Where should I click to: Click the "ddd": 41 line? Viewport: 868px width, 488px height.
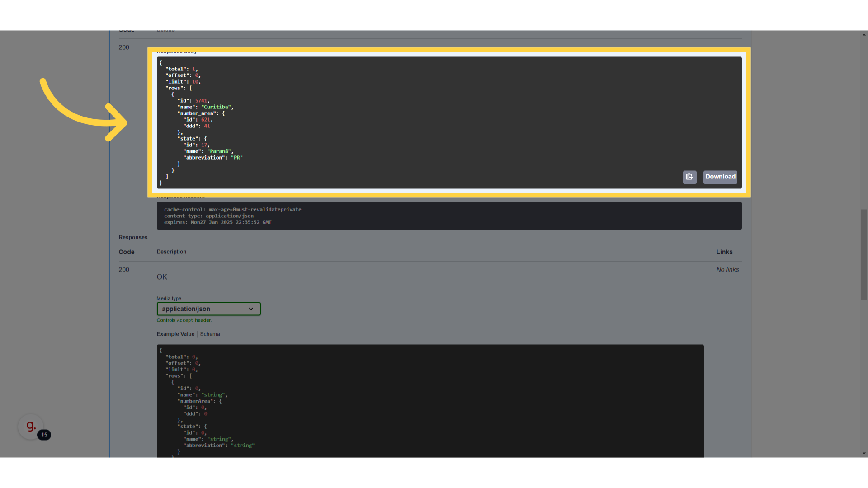coord(196,126)
